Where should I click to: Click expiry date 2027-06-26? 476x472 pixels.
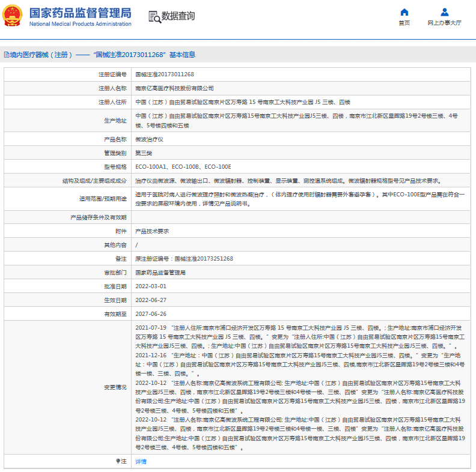(x=151, y=314)
